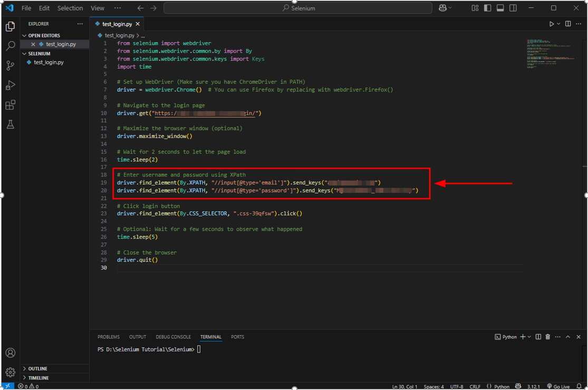
Task: Split the editor to the right
Action: coord(568,24)
